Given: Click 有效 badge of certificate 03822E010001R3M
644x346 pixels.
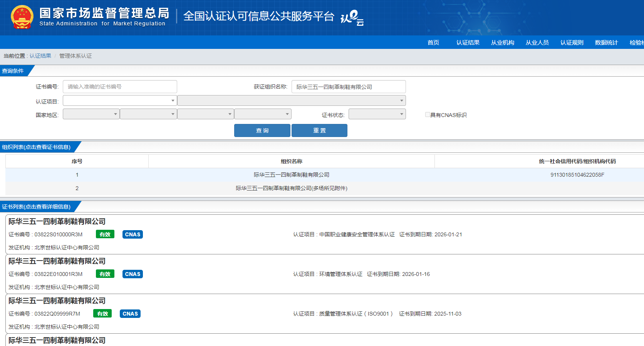Looking at the screenshot, I should pos(105,274).
